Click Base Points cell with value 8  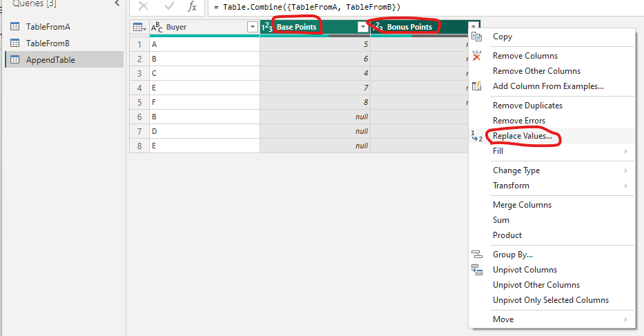tap(315, 102)
